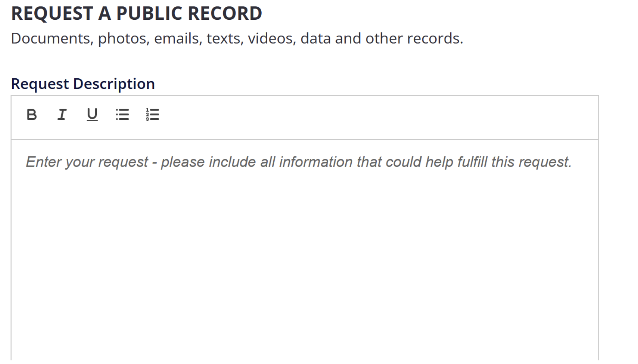Viewport: 638px width, 364px height.
Task: Insert a numbered list
Action: pos(153,115)
